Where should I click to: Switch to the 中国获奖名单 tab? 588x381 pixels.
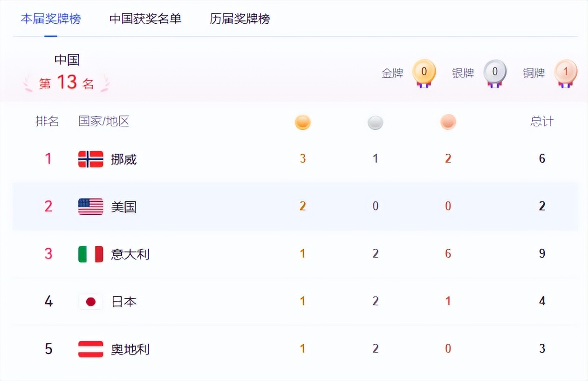click(x=145, y=19)
